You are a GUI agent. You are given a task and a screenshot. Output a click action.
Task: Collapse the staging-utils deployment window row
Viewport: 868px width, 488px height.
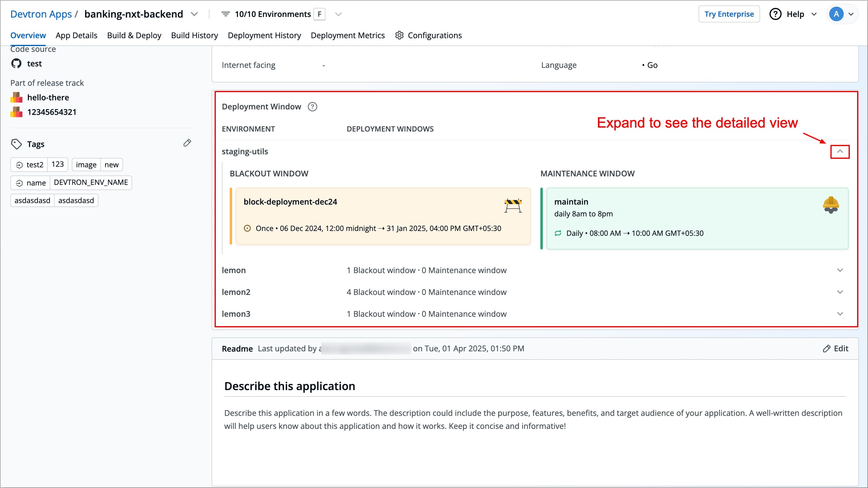840,152
